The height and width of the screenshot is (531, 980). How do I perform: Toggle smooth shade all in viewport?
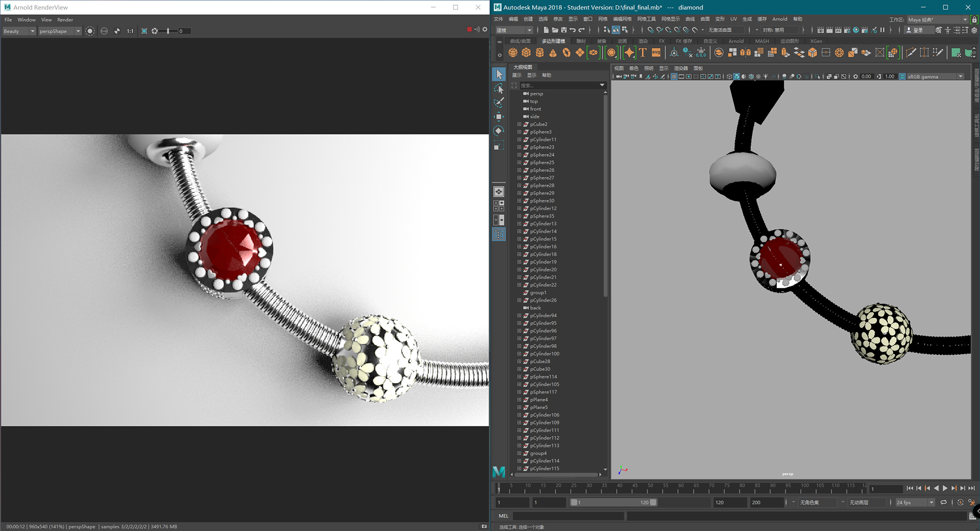tap(737, 77)
